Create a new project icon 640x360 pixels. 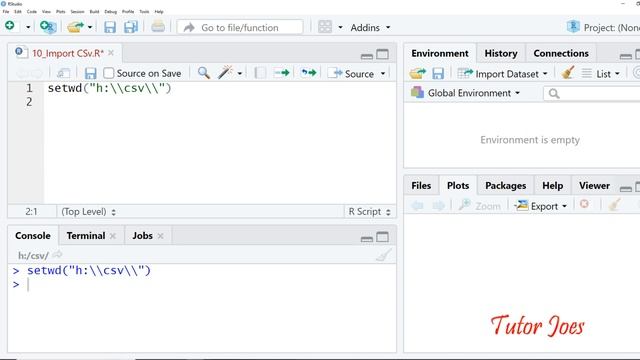[48, 27]
